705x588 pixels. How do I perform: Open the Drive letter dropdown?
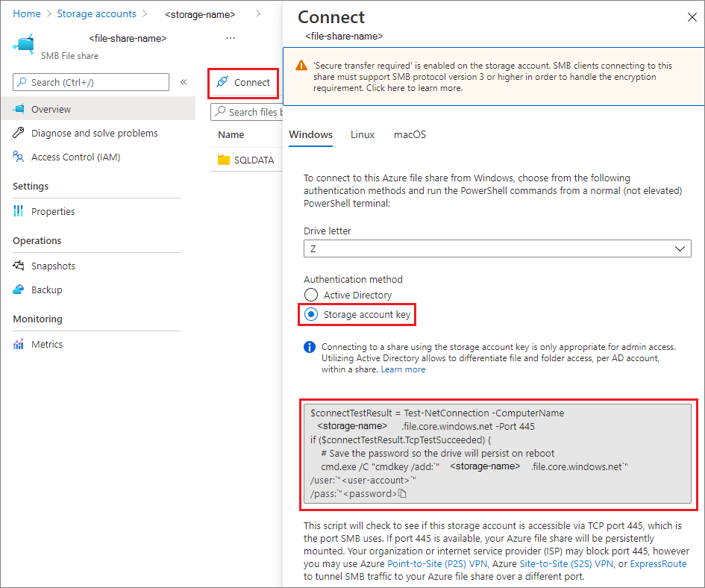click(x=680, y=248)
